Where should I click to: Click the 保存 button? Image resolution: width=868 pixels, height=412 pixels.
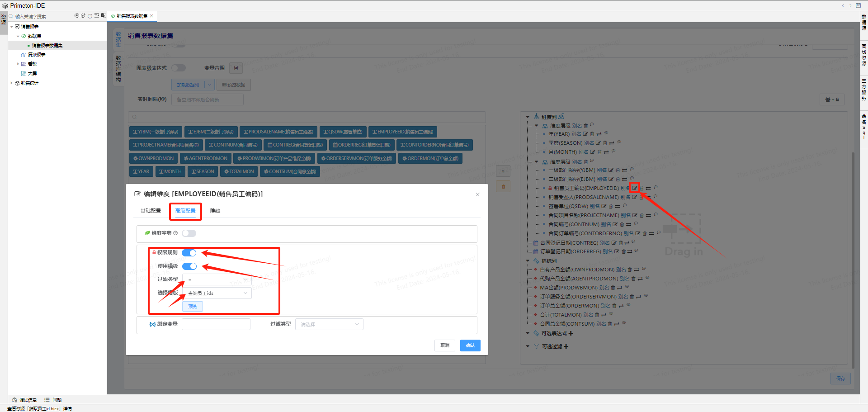(840, 379)
